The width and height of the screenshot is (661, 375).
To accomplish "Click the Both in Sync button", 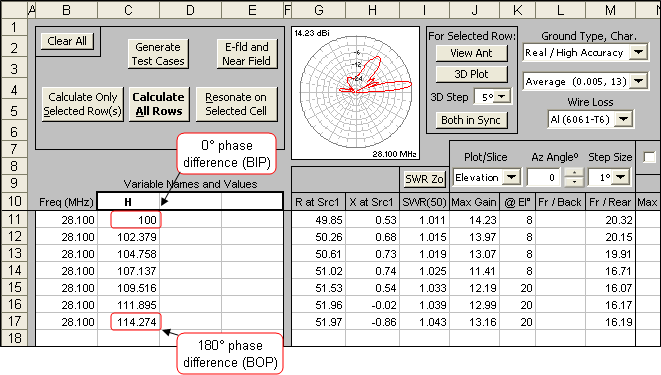I will point(471,120).
